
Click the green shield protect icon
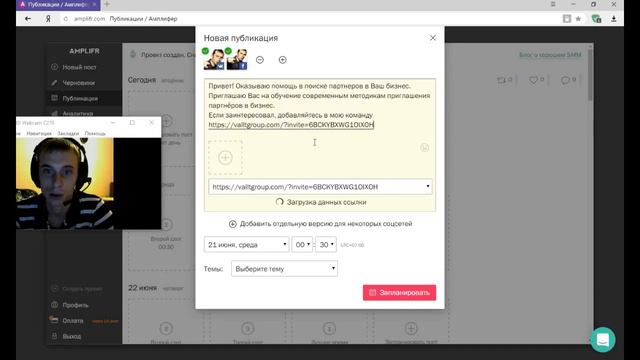(x=596, y=19)
